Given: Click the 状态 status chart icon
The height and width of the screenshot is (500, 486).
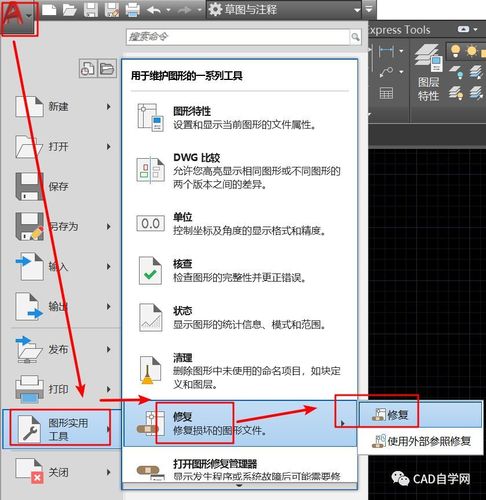Looking at the screenshot, I should pyautogui.click(x=150, y=317).
